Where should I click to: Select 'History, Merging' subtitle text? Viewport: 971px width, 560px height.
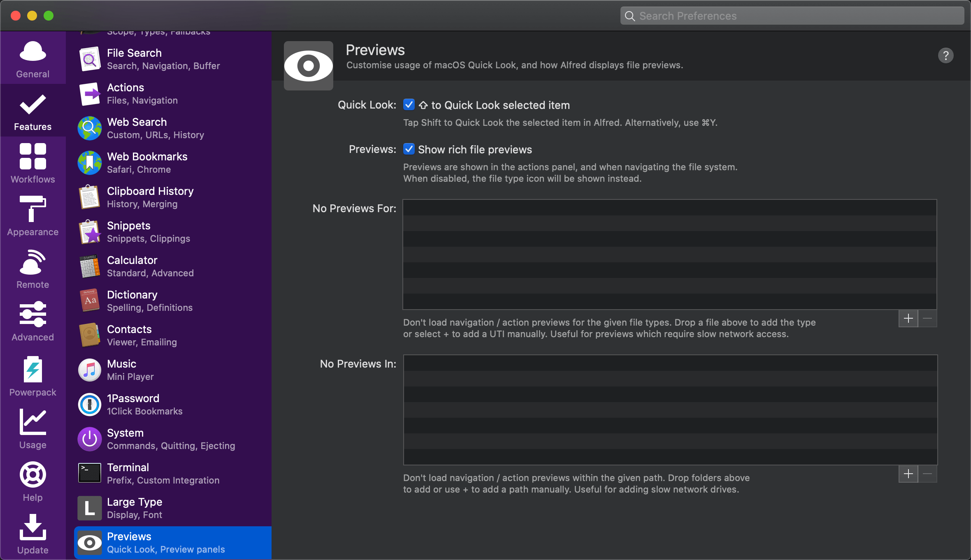[x=142, y=204]
